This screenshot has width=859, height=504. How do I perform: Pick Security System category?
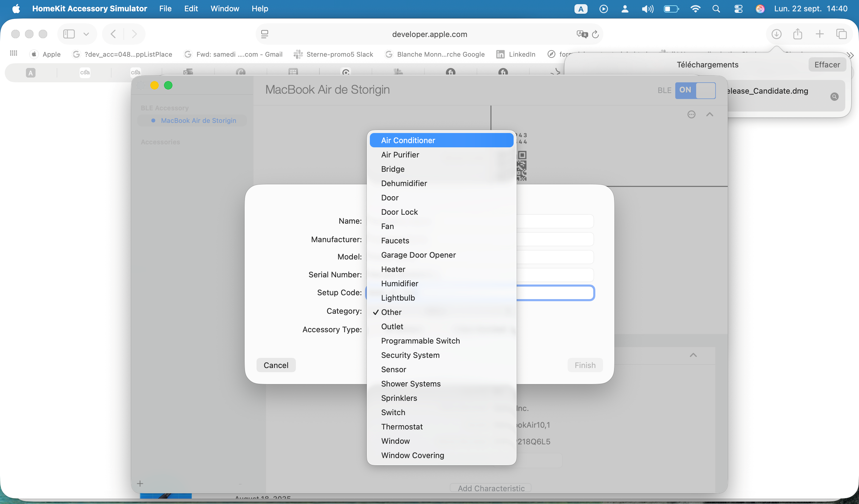click(441, 355)
